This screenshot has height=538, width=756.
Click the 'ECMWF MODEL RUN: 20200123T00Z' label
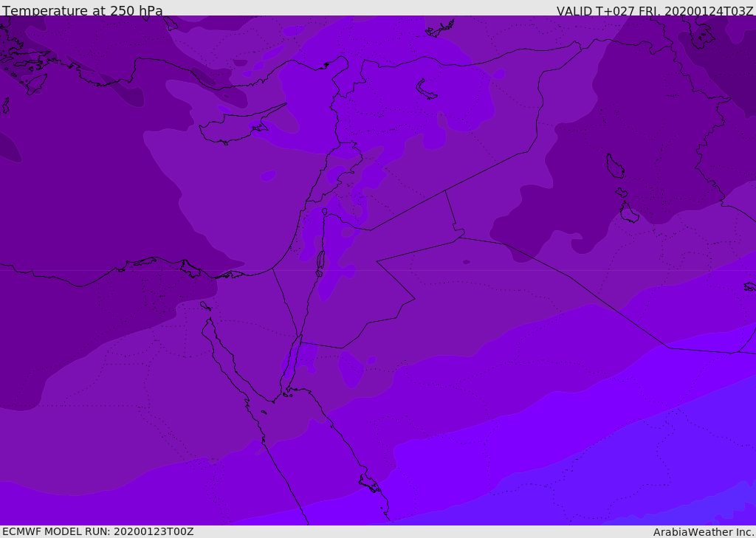(x=98, y=531)
